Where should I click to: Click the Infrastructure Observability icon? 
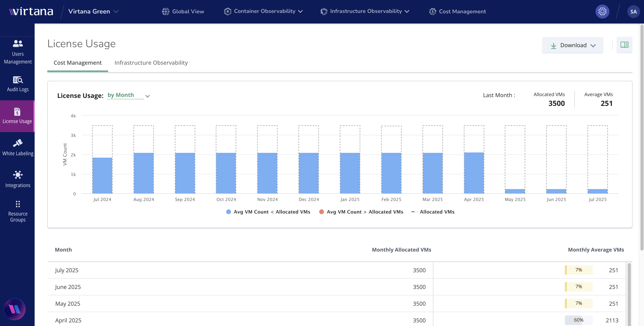pyautogui.click(x=324, y=12)
